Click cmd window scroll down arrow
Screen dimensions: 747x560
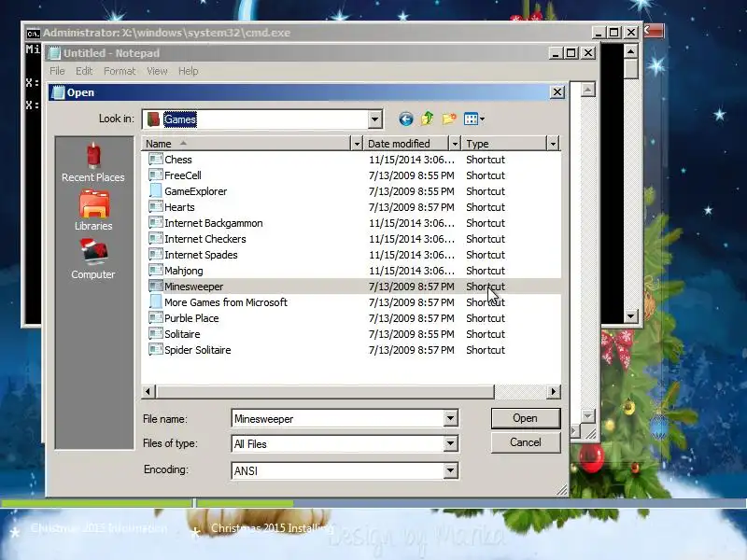631,315
